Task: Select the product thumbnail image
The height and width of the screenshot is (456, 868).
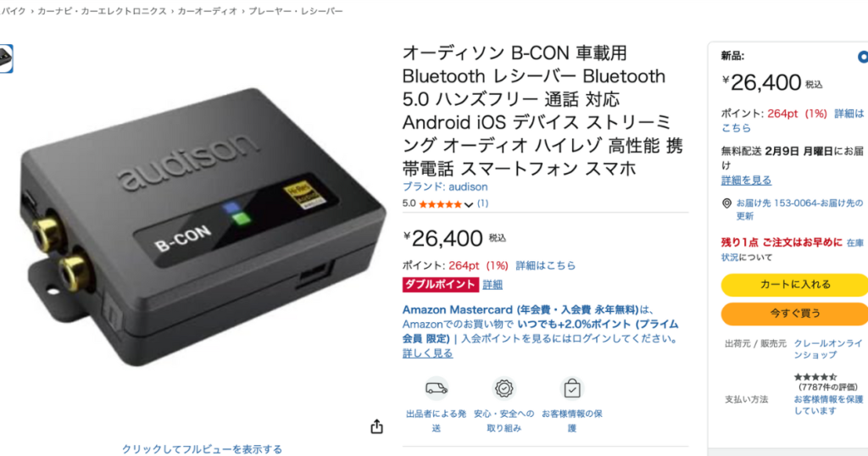Action: coord(6,58)
